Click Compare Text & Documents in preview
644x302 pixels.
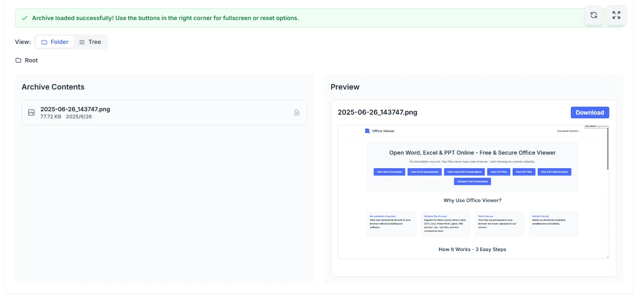472,182
